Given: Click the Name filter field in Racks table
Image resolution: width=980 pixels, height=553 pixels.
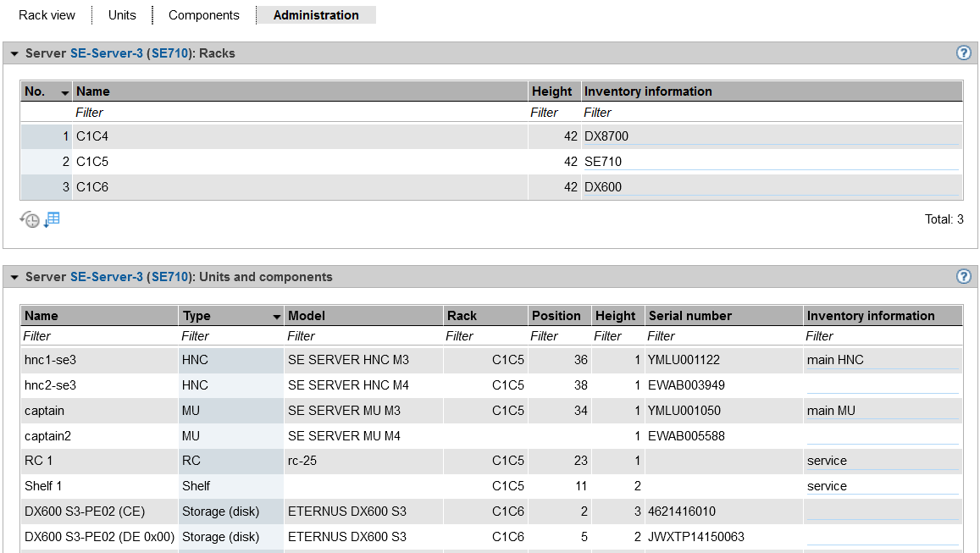Looking at the screenshot, I should tap(300, 113).
